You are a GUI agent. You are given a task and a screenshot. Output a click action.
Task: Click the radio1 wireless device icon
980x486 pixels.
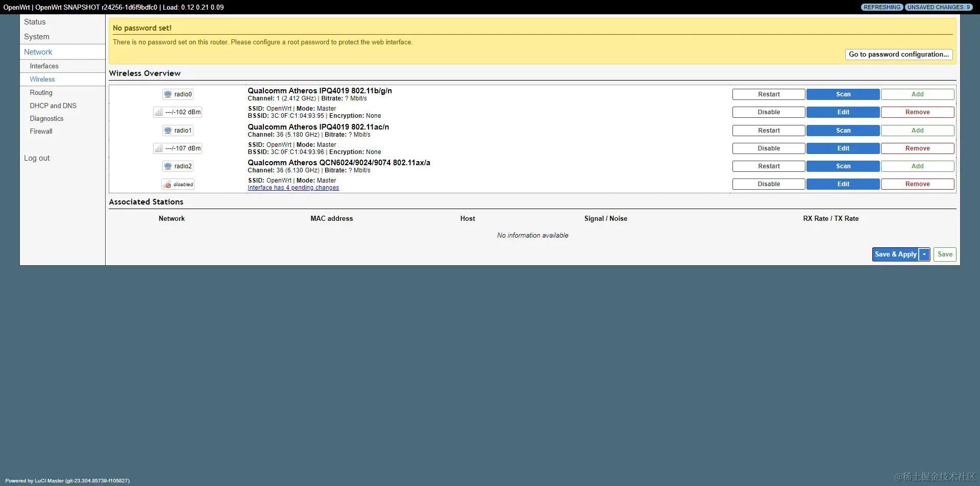point(168,131)
